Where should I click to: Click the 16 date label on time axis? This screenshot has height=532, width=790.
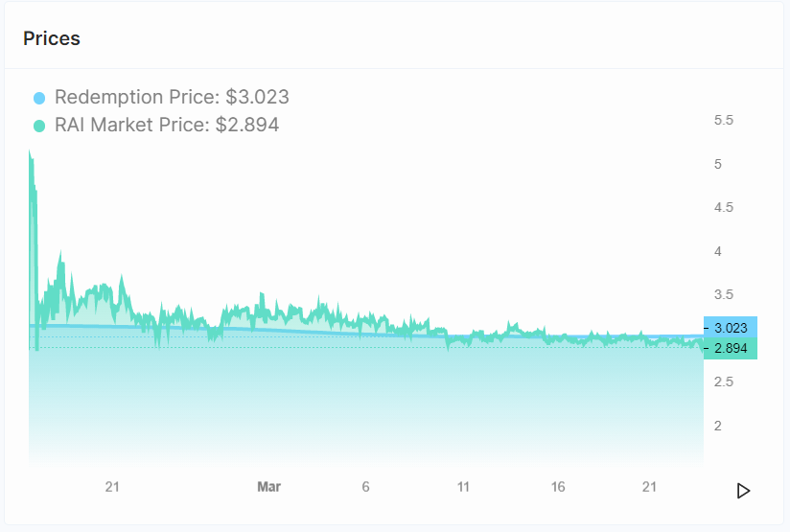coord(558,487)
